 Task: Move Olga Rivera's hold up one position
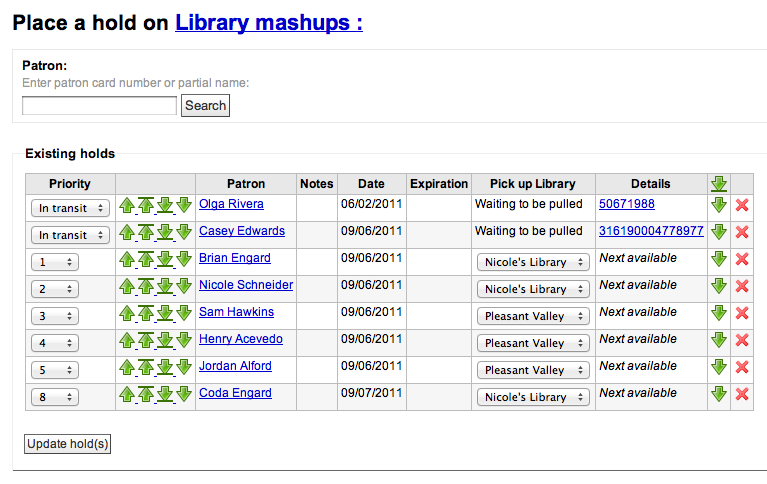coord(126,205)
